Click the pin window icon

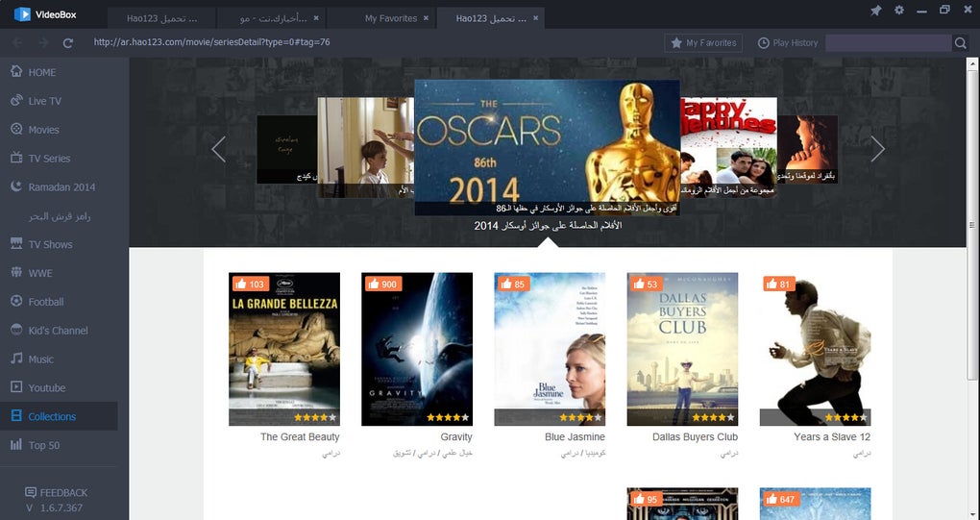pos(875,11)
